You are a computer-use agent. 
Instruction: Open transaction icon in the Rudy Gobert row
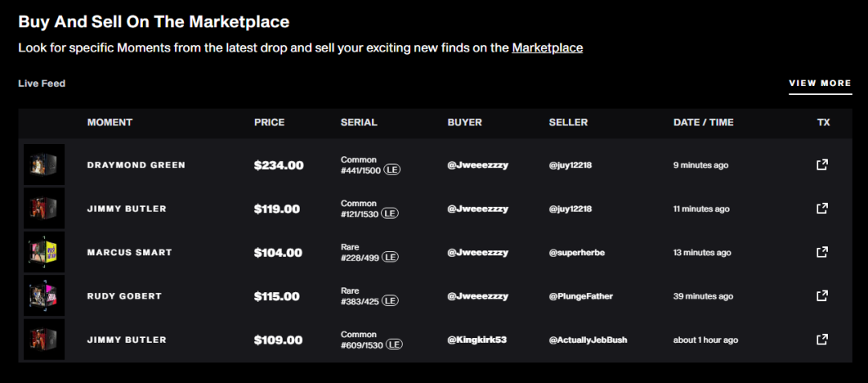click(822, 296)
